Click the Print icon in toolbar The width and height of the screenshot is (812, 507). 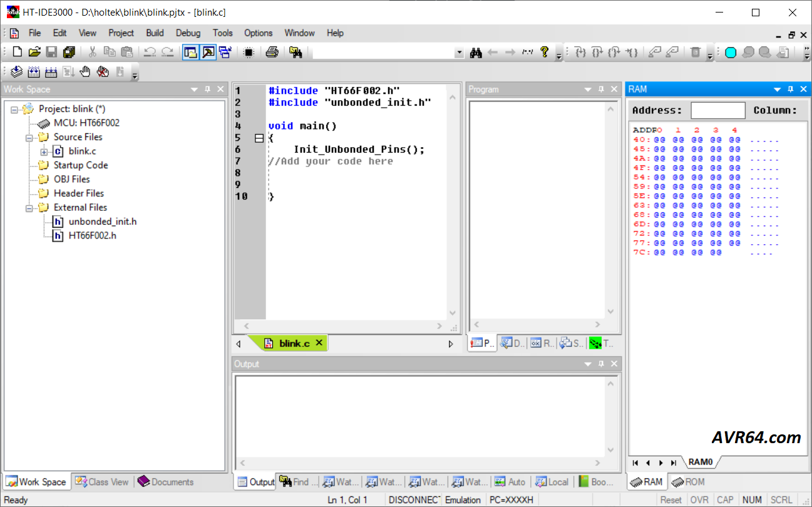point(271,52)
